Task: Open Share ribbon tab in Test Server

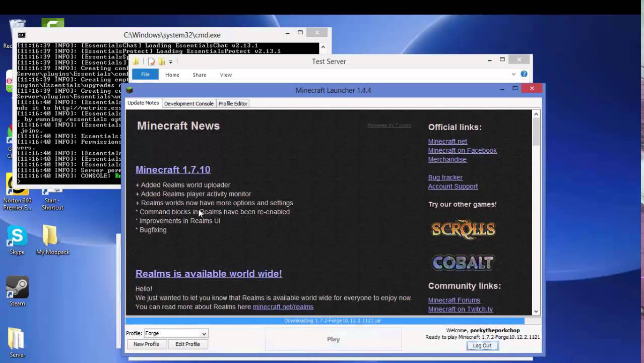Action: [200, 75]
